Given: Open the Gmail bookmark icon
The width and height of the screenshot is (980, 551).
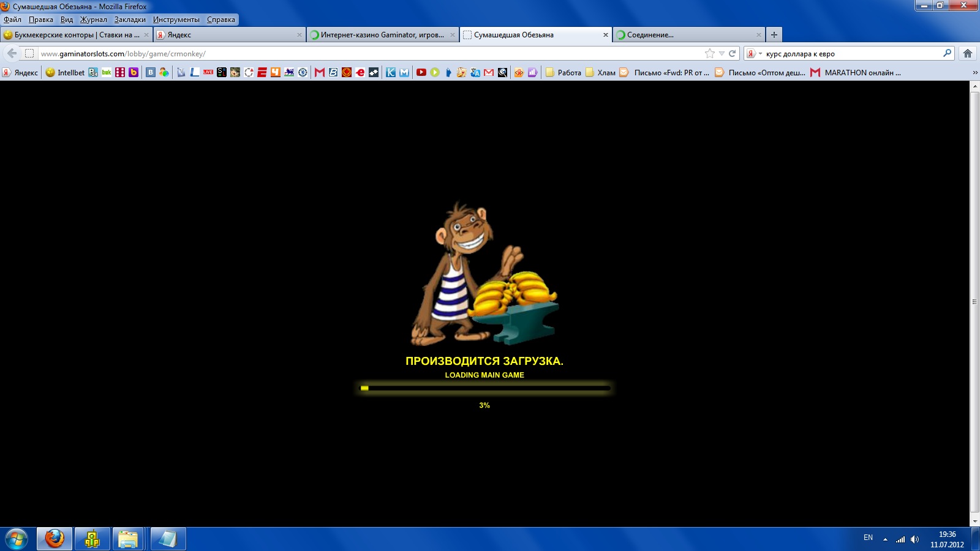Looking at the screenshot, I should pyautogui.click(x=489, y=72).
